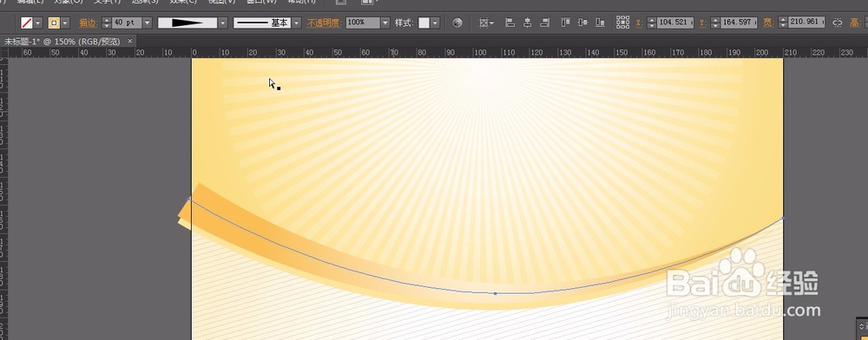Expand the opacity dropdown arrow

coord(385,23)
